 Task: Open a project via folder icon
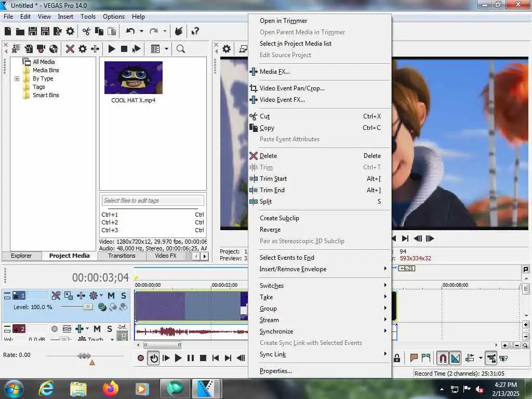(20, 32)
